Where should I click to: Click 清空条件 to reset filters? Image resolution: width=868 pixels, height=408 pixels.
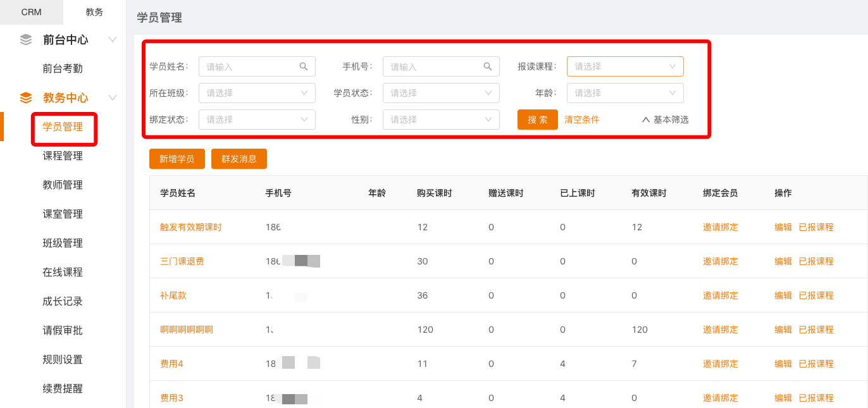[582, 120]
